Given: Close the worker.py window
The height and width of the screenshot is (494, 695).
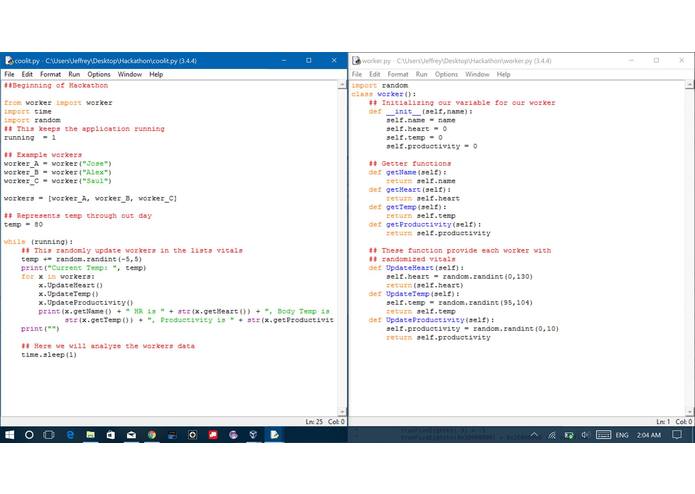Looking at the screenshot, I should point(682,60).
